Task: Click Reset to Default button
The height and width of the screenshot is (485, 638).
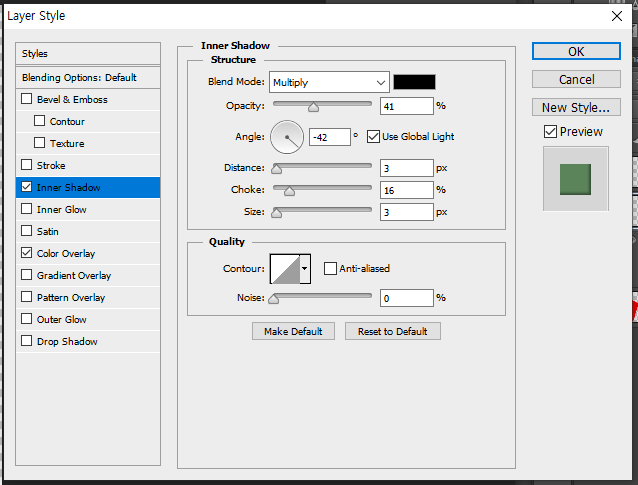Action: click(x=393, y=331)
